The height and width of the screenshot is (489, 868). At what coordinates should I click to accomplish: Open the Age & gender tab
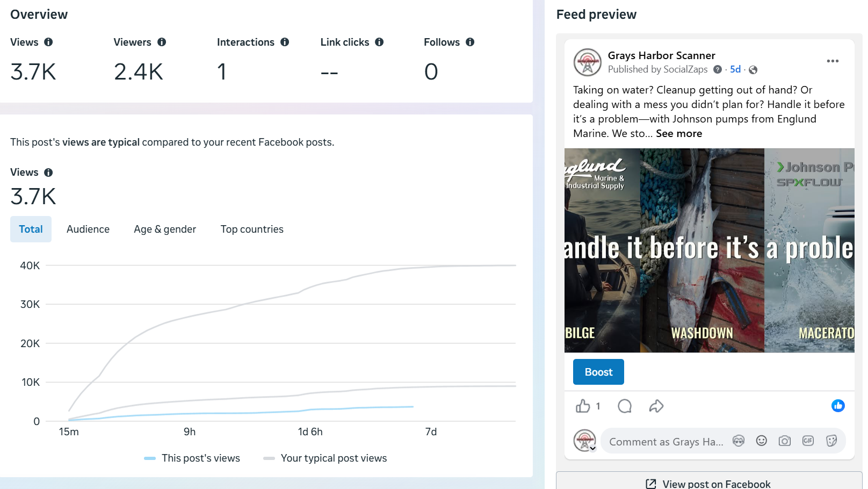click(165, 229)
